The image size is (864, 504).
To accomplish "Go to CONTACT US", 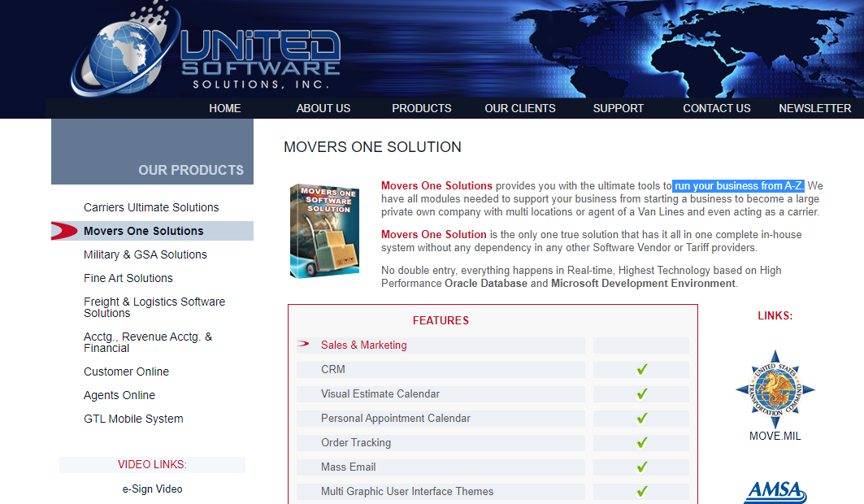I will coord(717,108).
